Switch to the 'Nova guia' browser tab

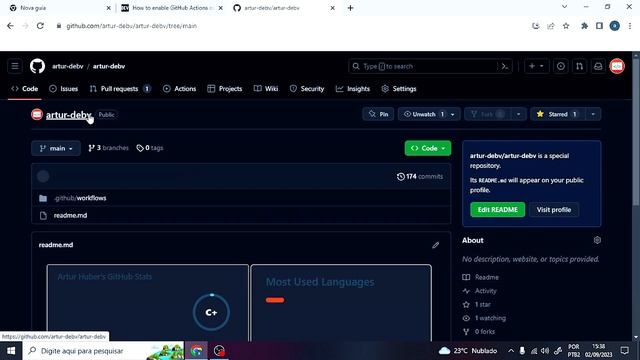(x=59, y=8)
